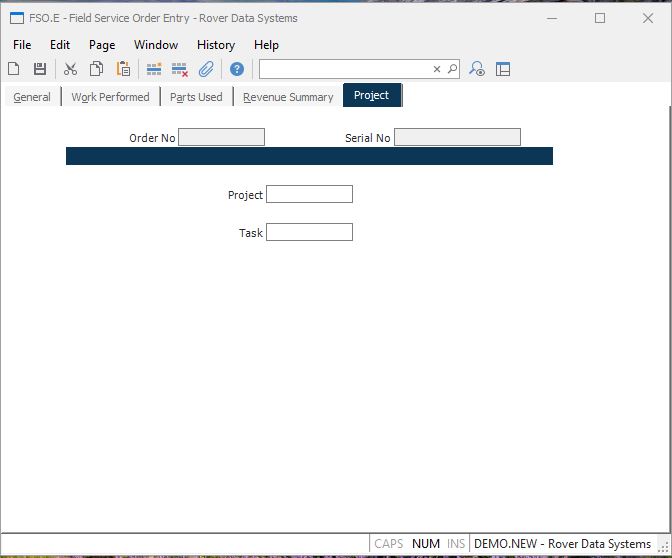Click the Project input field
Viewport: 672px width, 558px height.
point(309,194)
